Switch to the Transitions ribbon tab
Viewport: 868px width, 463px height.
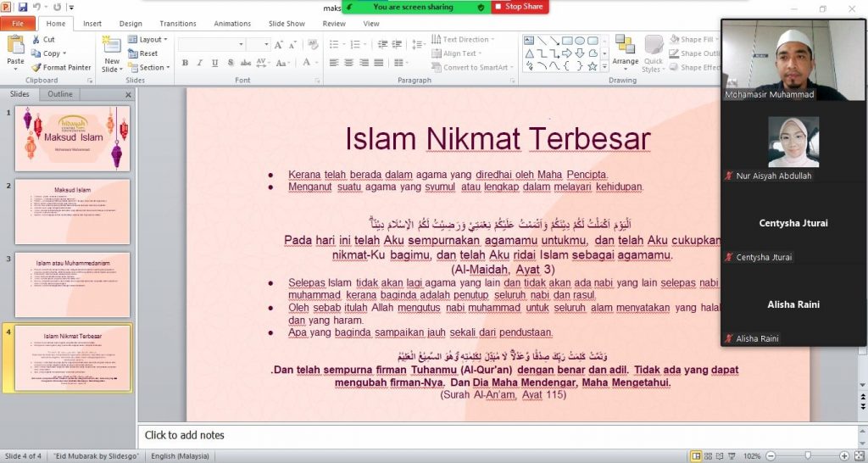(x=177, y=24)
